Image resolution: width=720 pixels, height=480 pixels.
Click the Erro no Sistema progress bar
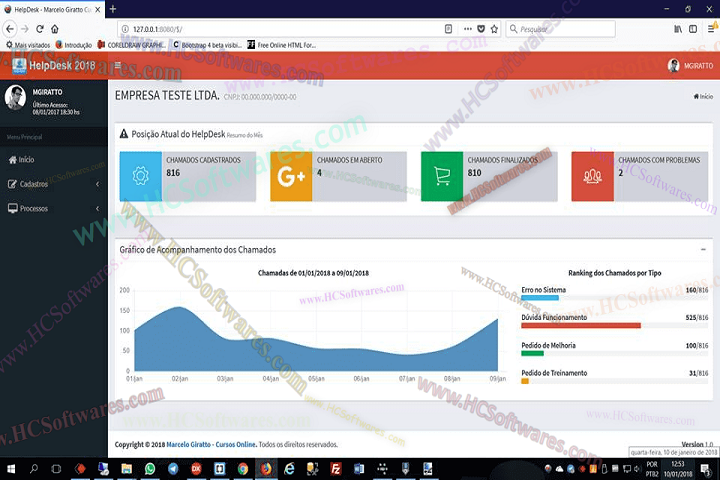coord(614,298)
